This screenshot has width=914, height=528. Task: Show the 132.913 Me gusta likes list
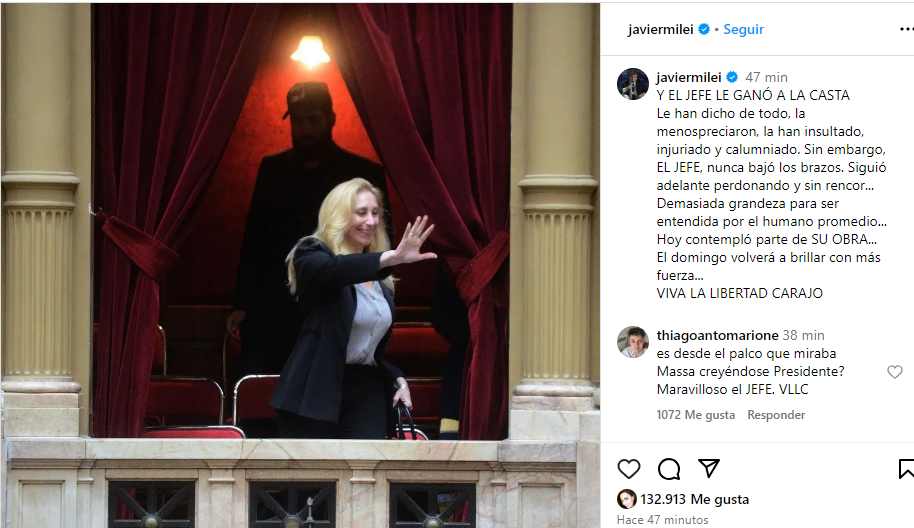tap(695, 499)
